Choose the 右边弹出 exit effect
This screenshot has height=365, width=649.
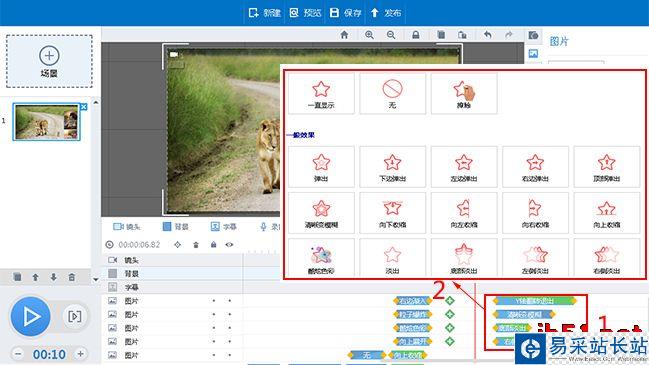tap(535, 167)
